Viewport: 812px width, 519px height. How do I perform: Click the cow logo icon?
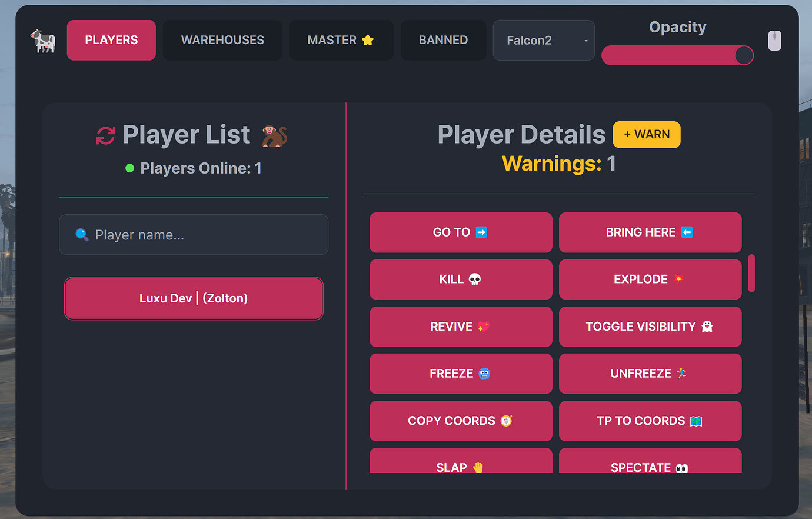point(43,40)
